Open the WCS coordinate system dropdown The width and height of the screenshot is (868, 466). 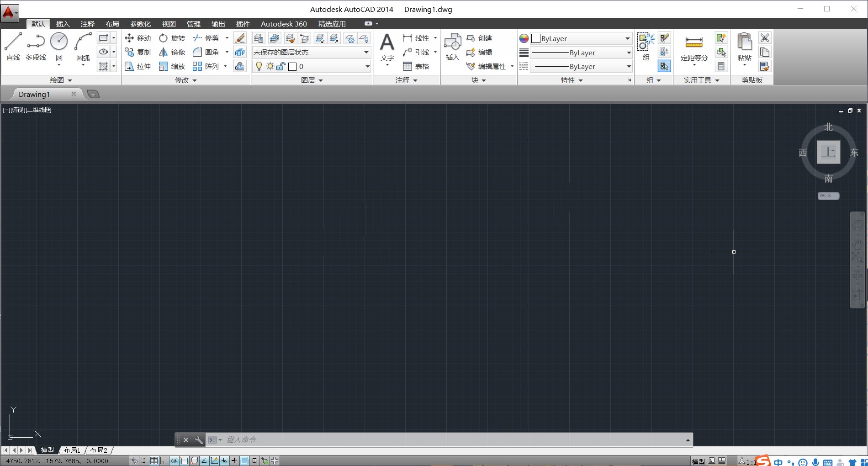click(828, 196)
